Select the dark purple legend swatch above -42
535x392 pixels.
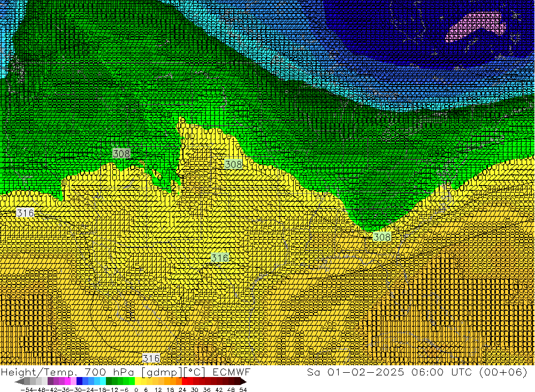tap(50, 381)
